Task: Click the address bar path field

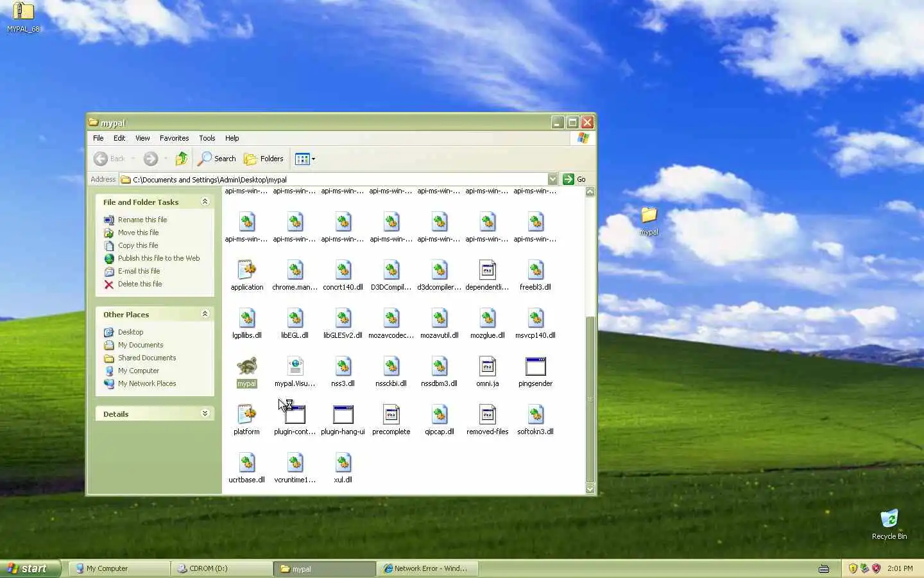Action: (334, 179)
